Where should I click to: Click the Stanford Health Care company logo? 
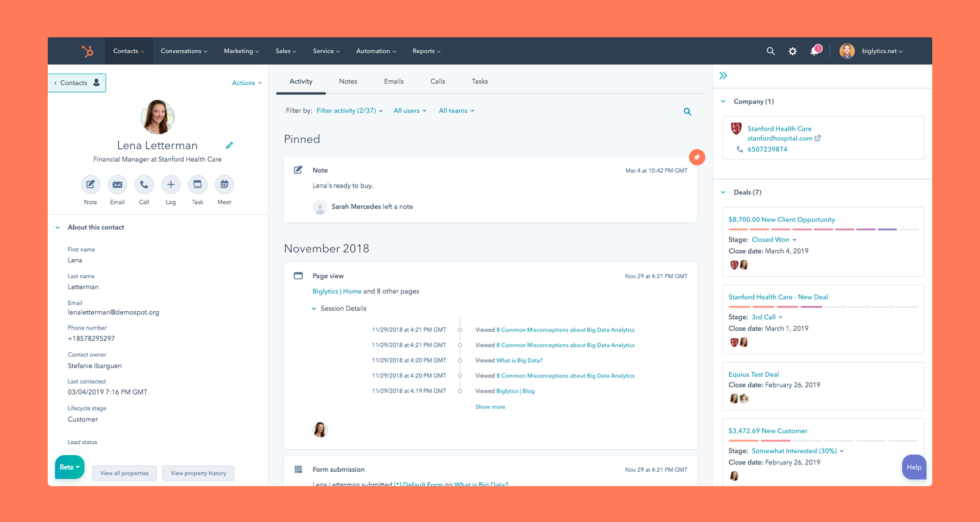[736, 129]
